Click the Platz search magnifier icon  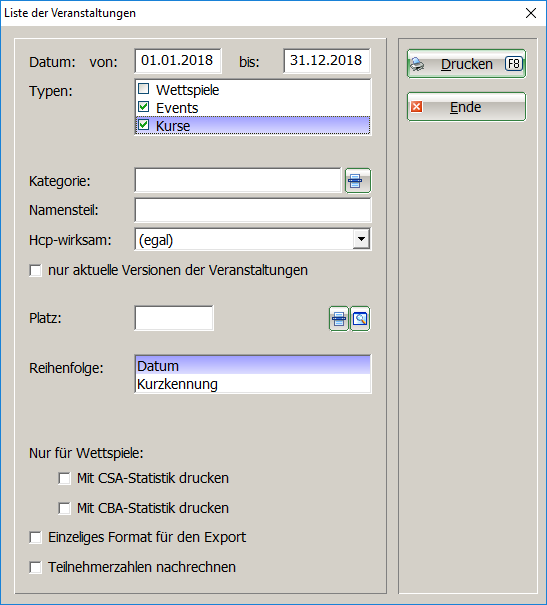pyautogui.click(x=360, y=319)
